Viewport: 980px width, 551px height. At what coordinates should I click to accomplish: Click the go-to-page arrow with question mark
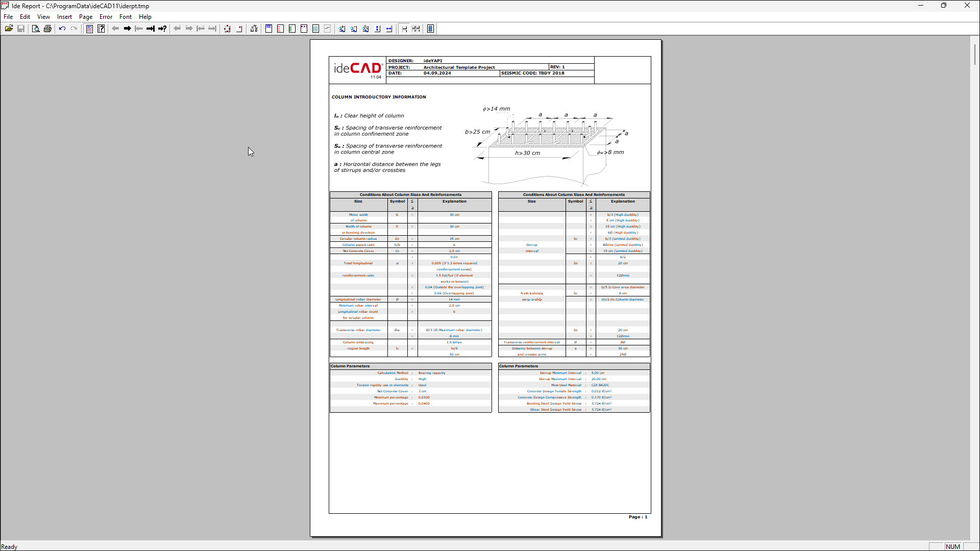click(162, 29)
